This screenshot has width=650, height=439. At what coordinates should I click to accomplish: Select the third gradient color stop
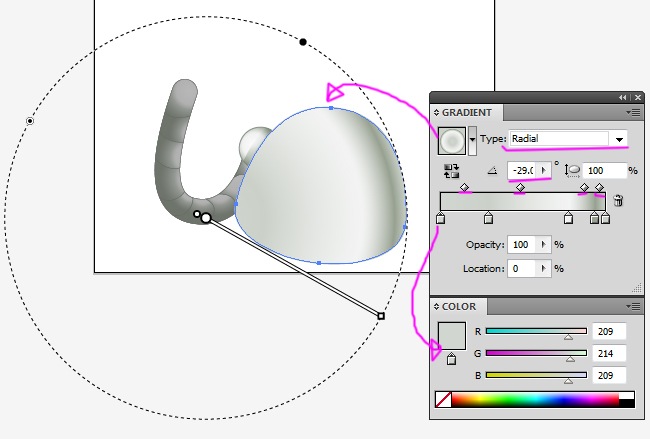[568, 218]
